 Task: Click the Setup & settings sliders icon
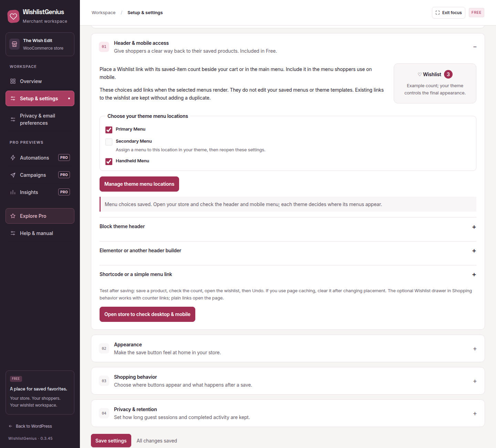click(13, 99)
